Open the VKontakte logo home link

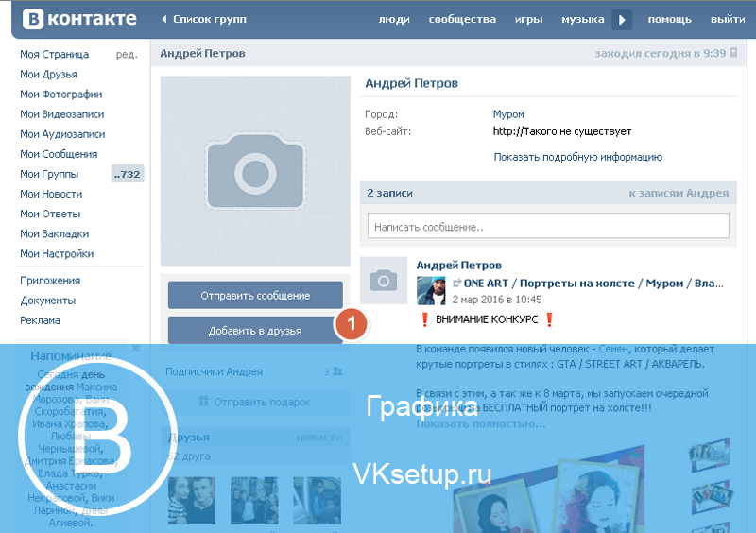79,19
